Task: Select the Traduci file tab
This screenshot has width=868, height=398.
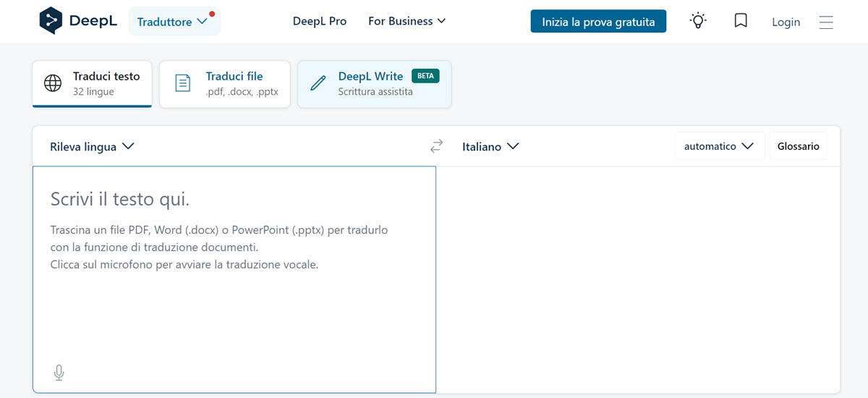Action: [225, 84]
